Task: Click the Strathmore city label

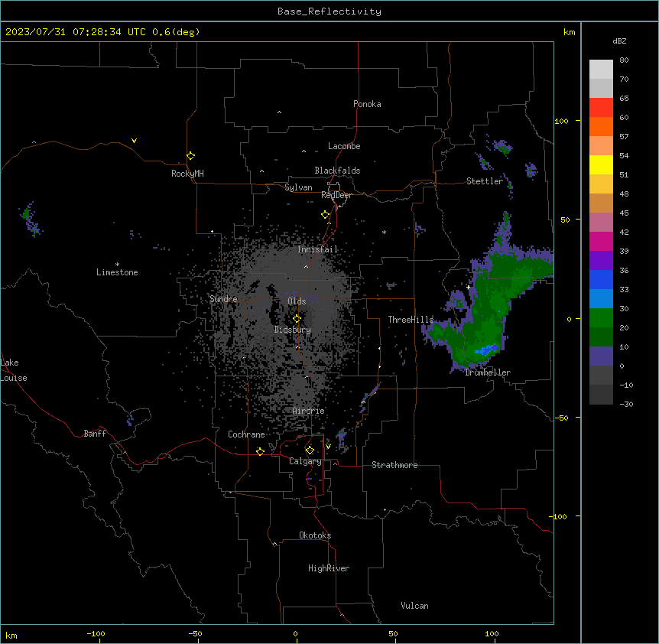Action: click(394, 465)
